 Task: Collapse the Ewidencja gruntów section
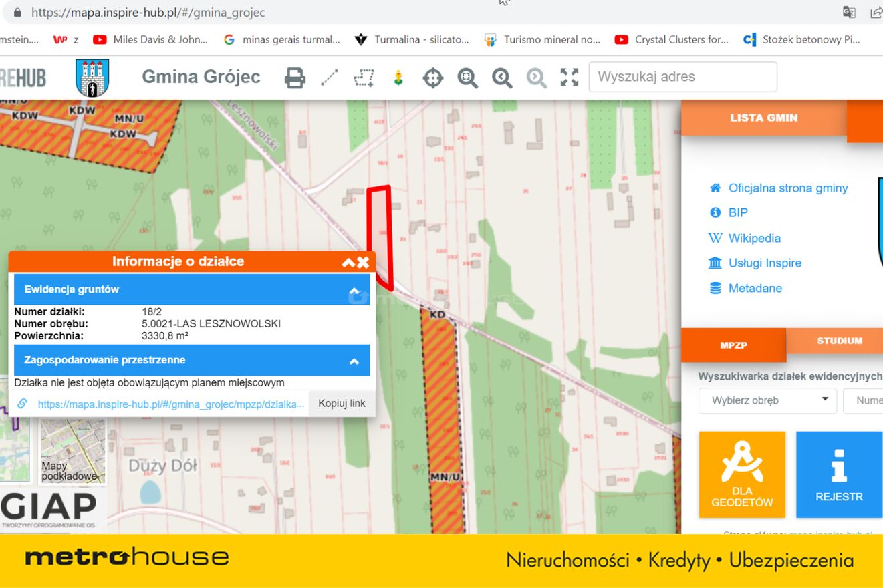point(354,291)
